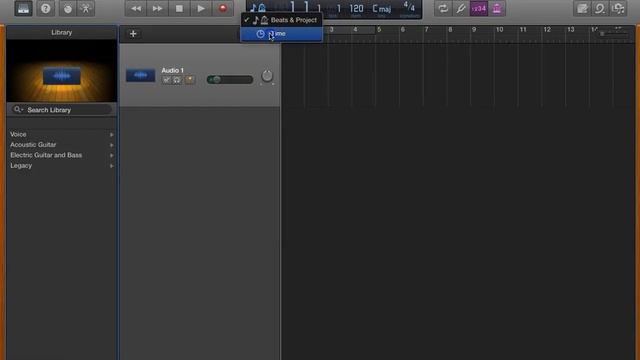This screenshot has width=640, height=360.
Task: Click bar 12 in the ruler
Action: pos(547,29)
